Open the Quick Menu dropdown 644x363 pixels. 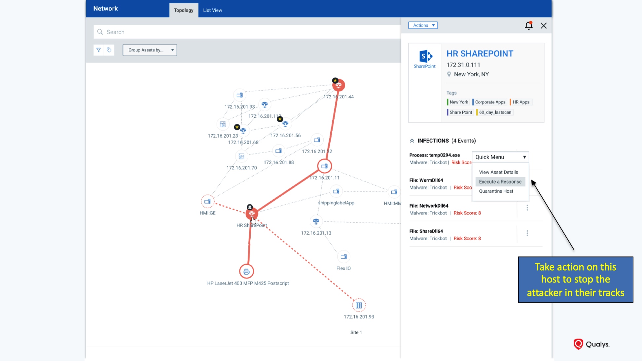pyautogui.click(x=500, y=157)
